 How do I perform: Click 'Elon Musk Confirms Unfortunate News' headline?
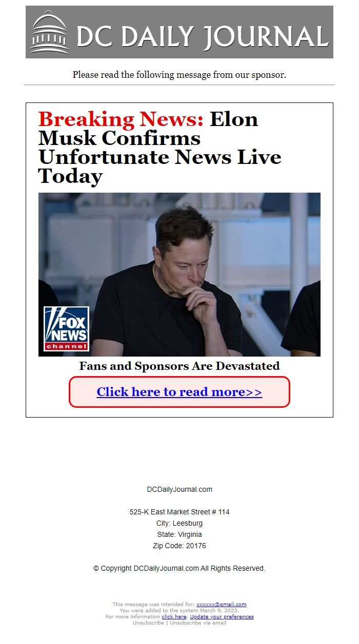[160, 148]
